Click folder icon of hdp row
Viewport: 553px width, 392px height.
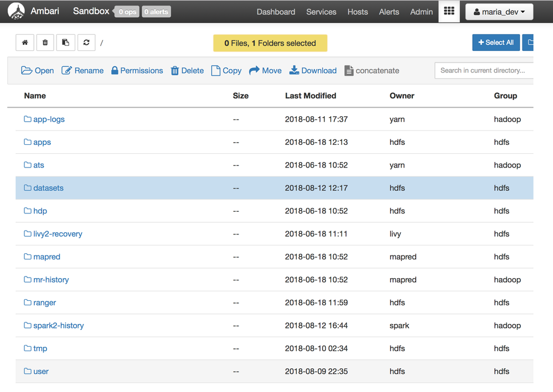tap(28, 211)
